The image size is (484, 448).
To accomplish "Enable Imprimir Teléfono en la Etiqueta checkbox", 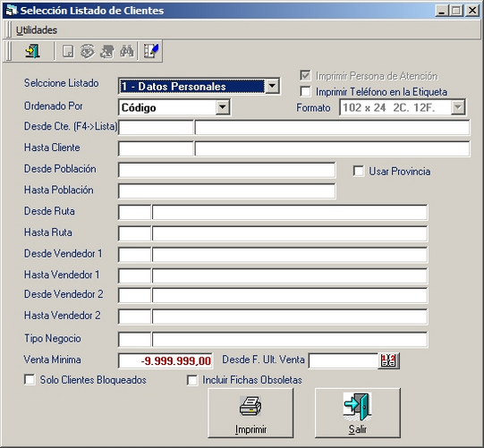I will 306,91.
